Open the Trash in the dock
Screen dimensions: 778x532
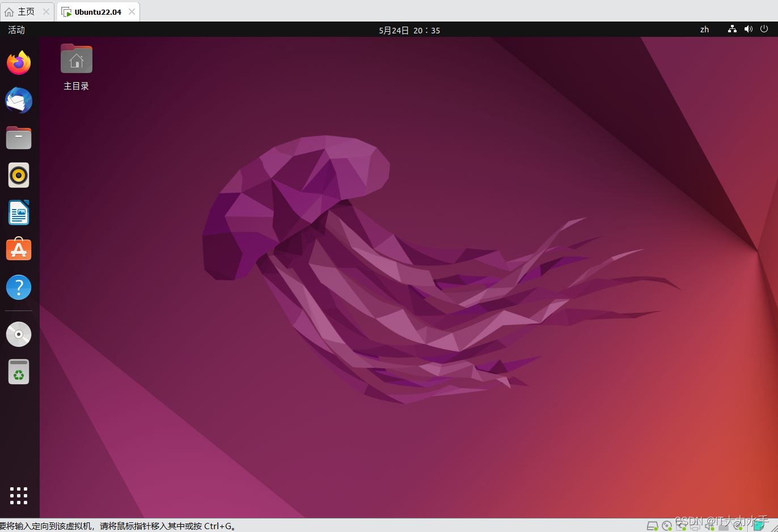click(x=19, y=372)
